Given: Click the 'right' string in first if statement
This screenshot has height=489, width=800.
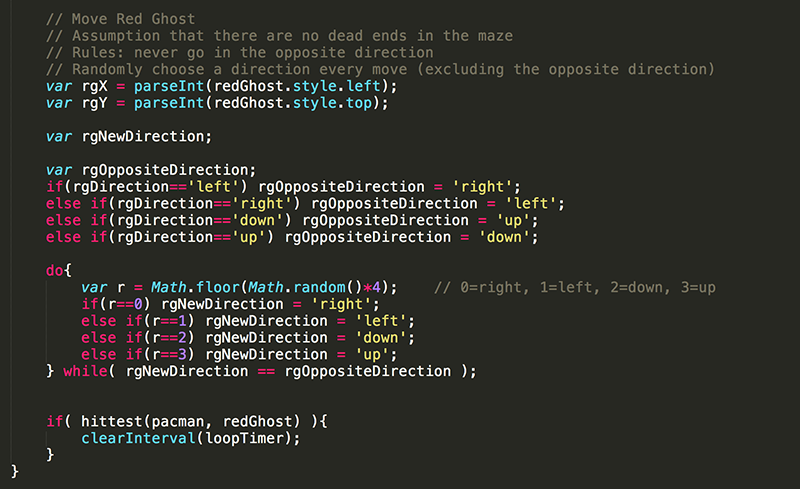Looking at the screenshot, I should point(482,187).
